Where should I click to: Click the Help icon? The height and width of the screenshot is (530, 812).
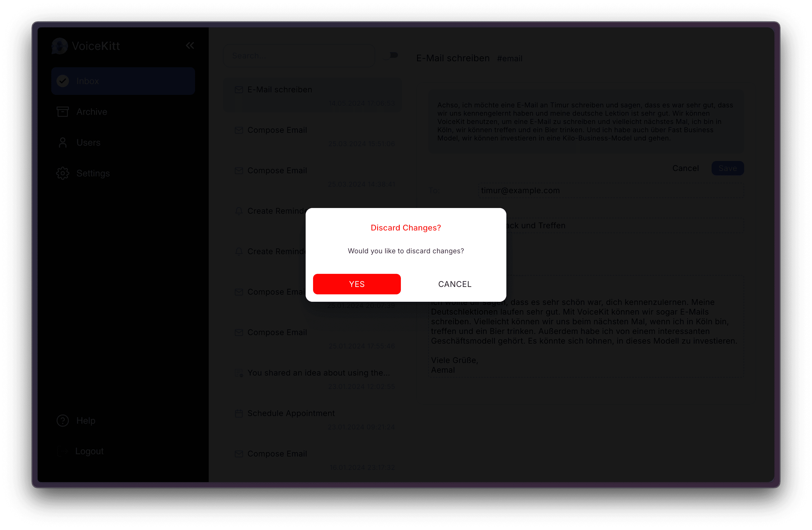coord(63,421)
